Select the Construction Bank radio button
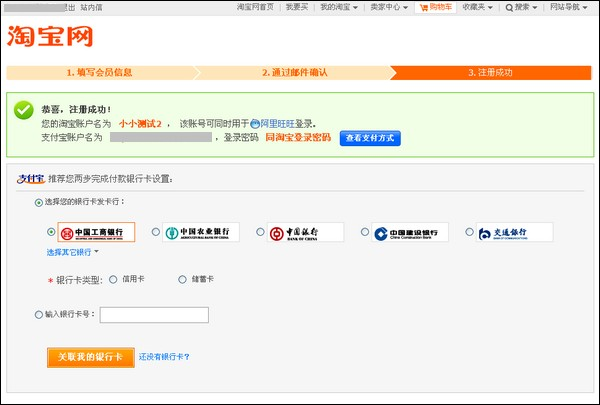600x405 pixels. coord(365,232)
